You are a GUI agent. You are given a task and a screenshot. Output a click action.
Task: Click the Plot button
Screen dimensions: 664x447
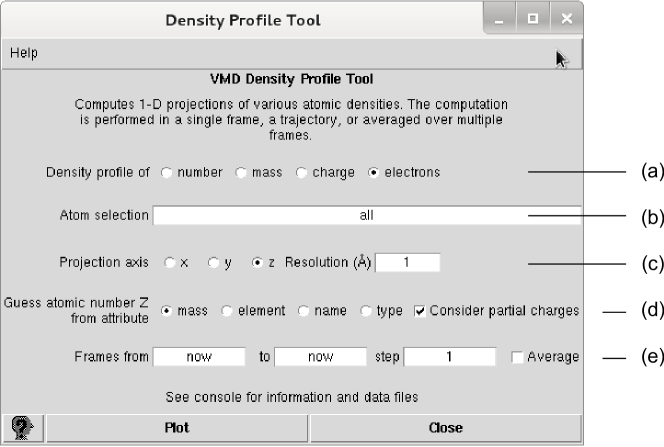pos(177,428)
